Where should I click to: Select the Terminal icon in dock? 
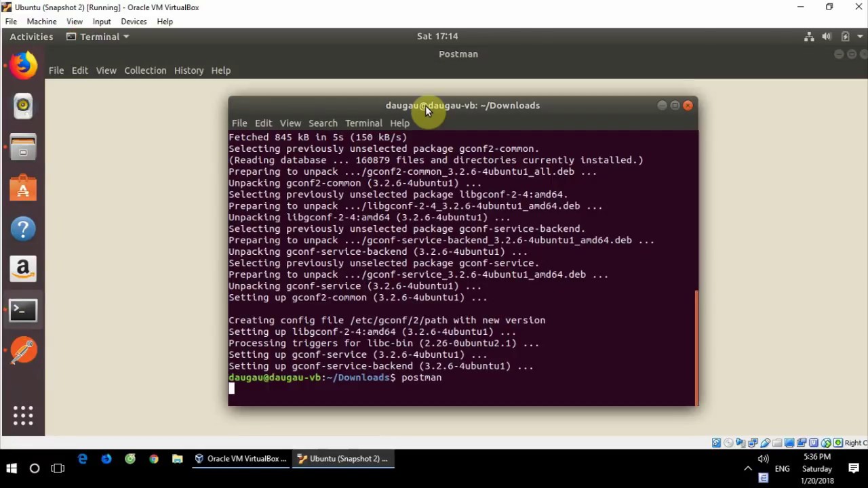[23, 310]
